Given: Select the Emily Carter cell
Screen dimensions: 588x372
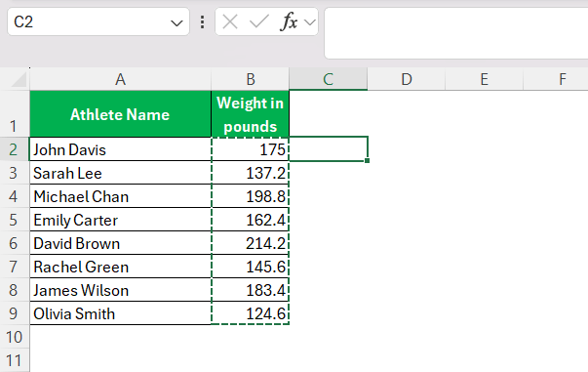Looking at the screenshot, I should click(x=120, y=220).
